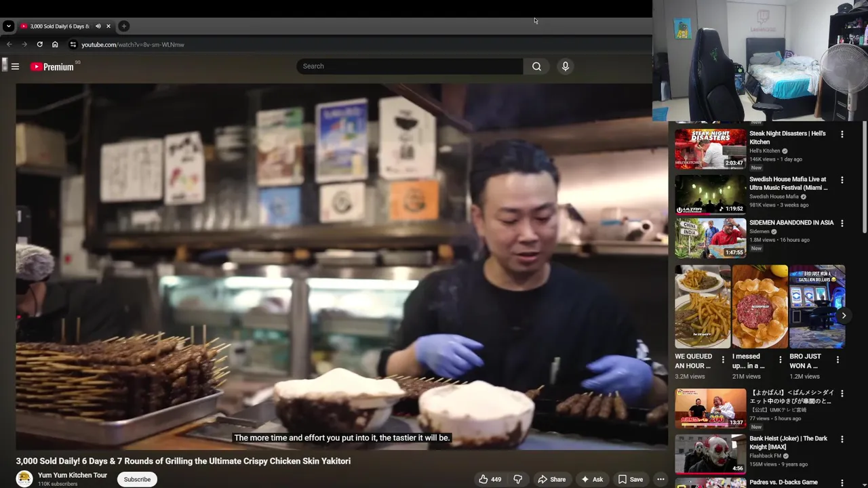Go forward in browser history
Viewport: 868px width, 488px height.
tap(24, 45)
